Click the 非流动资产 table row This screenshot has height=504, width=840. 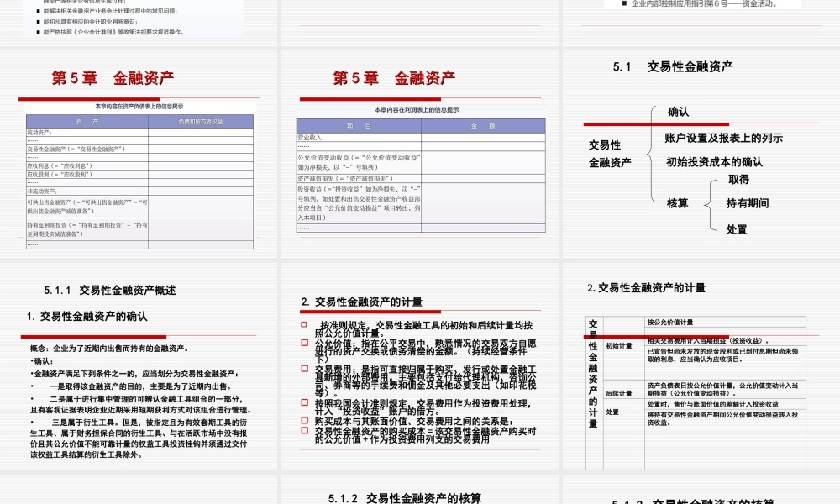coord(139,191)
